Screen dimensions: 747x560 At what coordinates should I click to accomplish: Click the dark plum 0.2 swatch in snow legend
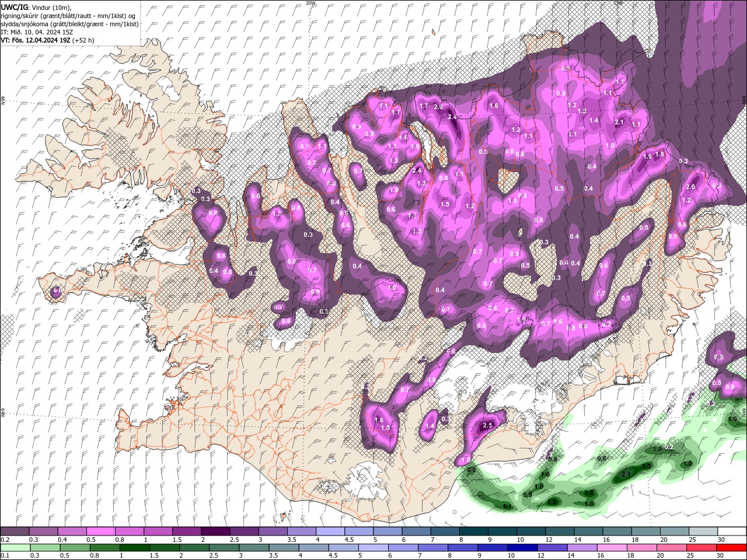pyautogui.click(x=15, y=531)
